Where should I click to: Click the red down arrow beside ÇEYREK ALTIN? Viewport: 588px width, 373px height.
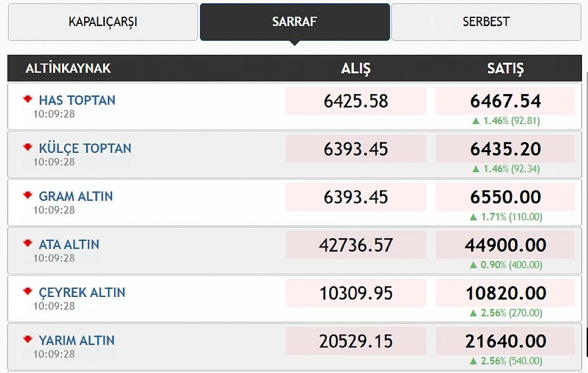click(x=28, y=291)
